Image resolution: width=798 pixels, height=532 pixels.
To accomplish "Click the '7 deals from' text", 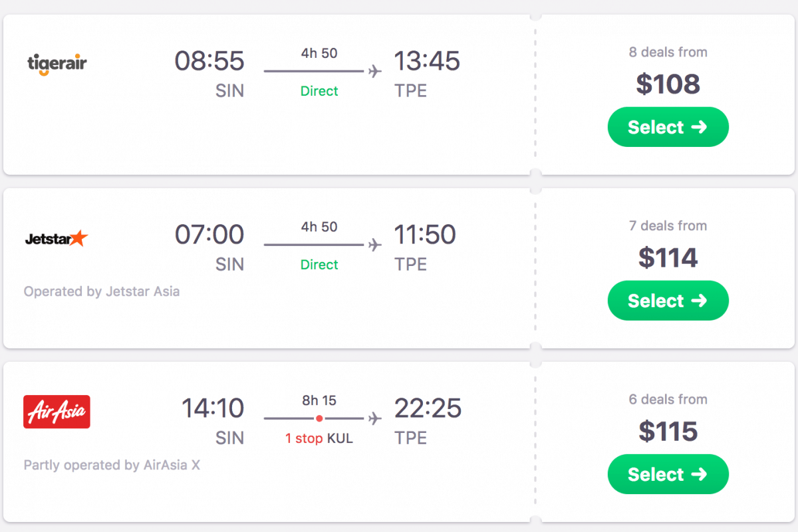I will pos(668,225).
